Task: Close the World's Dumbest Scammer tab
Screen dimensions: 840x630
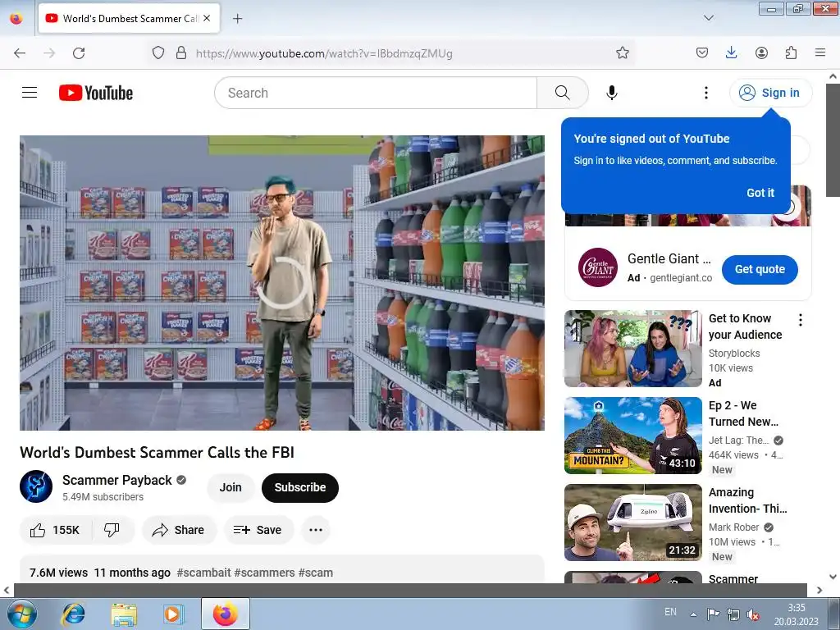Action: [207, 18]
